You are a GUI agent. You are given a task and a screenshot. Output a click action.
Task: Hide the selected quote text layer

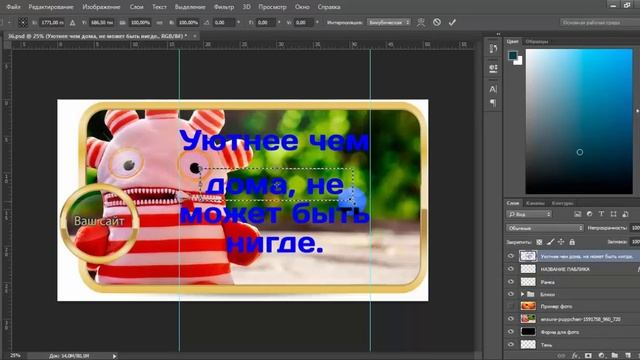[x=511, y=256]
